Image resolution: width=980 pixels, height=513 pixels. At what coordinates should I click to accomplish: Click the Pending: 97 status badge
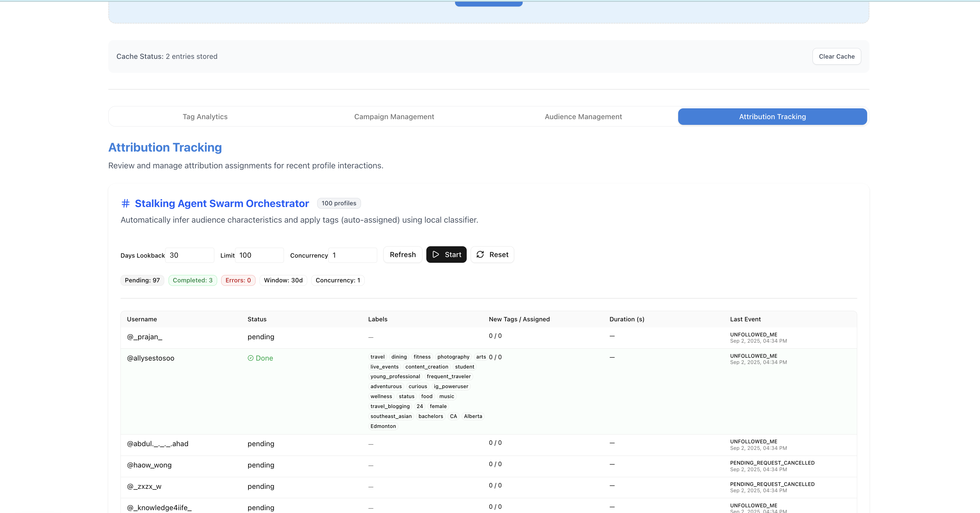click(142, 280)
